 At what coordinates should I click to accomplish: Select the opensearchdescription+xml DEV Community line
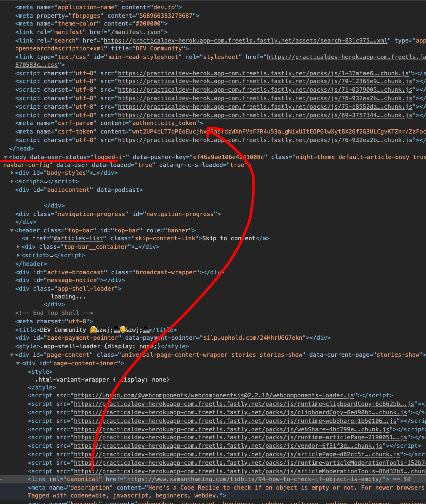point(102,48)
